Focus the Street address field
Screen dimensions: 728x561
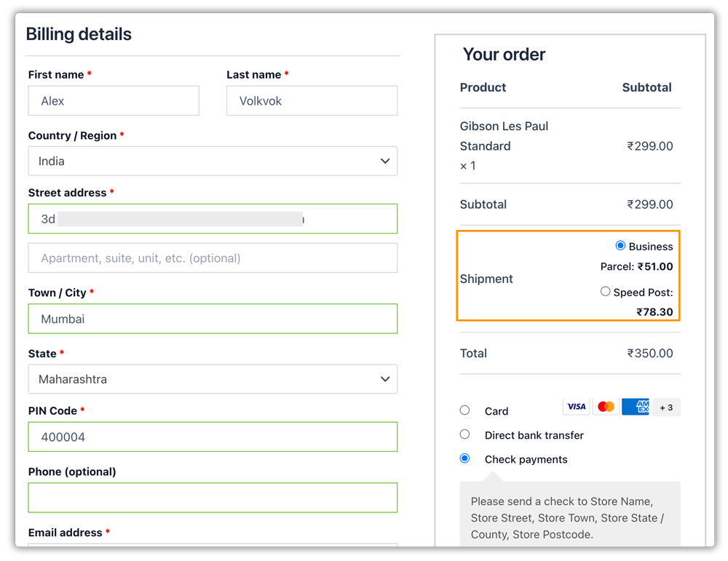(213, 218)
